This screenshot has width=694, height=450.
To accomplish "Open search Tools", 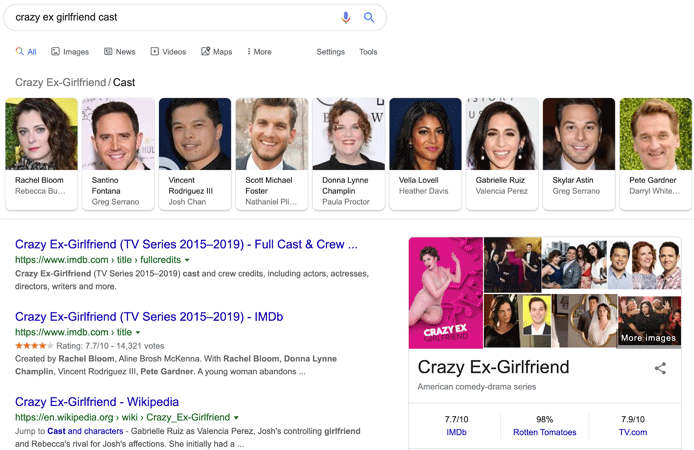I will click(368, 52).
